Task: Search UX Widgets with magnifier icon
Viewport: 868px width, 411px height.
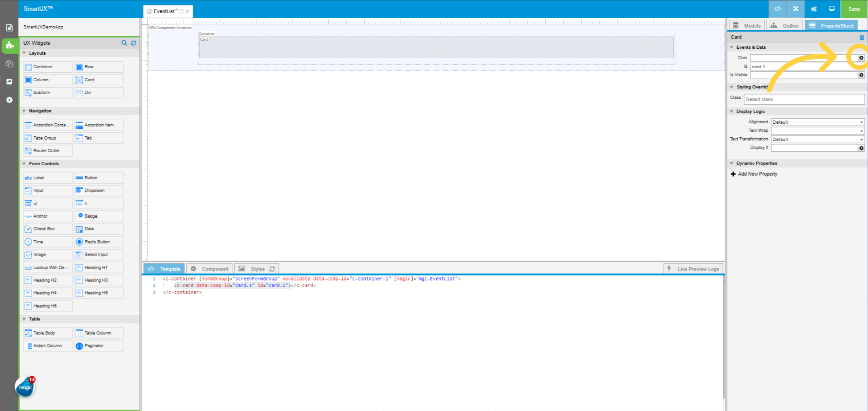Action: [124, 43]
